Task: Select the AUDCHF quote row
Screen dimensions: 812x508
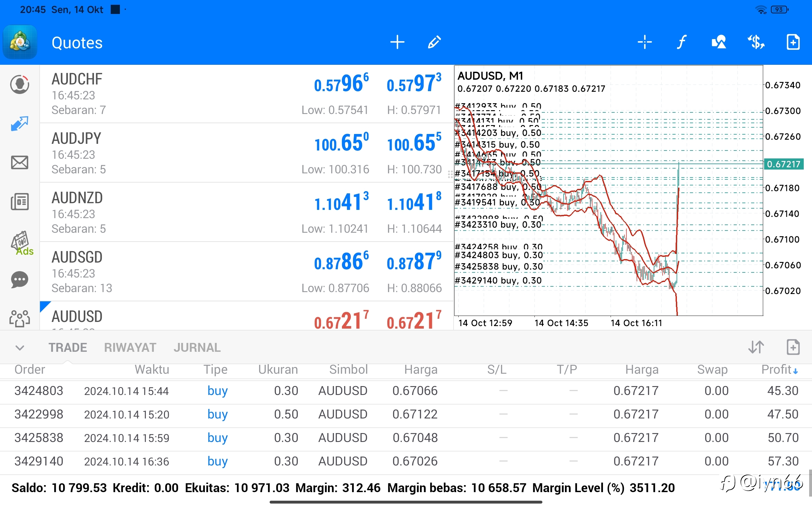Action: tap(247, 94)
